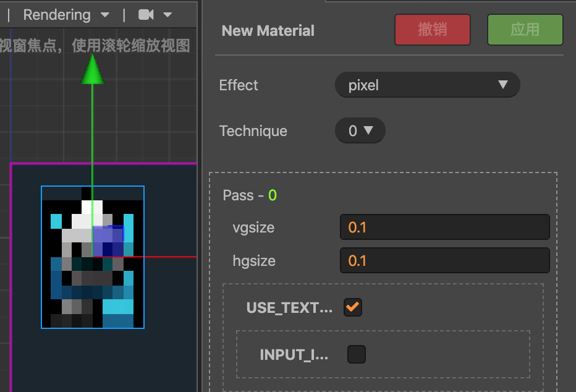The width and height of the screenshot is (576, 392).
Task: Open the Effect dropdown showing pixel
Action: tap(427, 85)
